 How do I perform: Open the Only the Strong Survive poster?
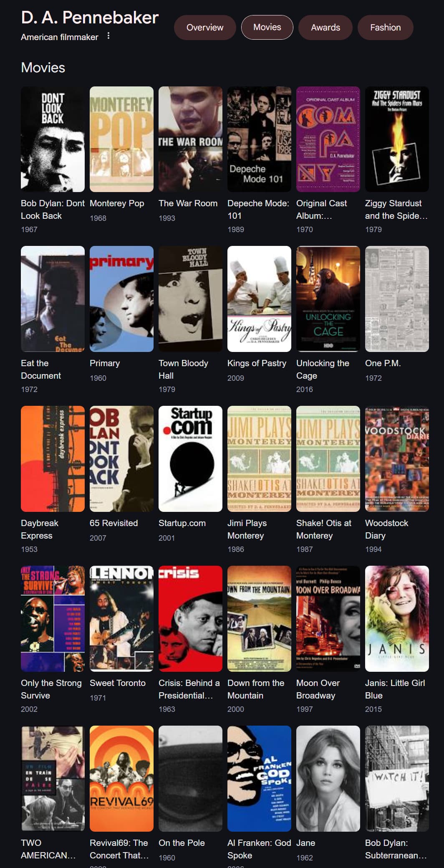tap(53, 619)
